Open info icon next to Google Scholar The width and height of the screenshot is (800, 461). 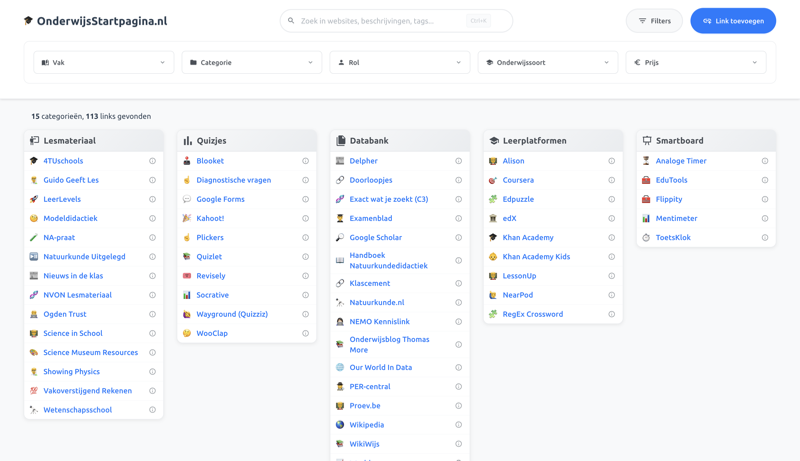(458, 238)
